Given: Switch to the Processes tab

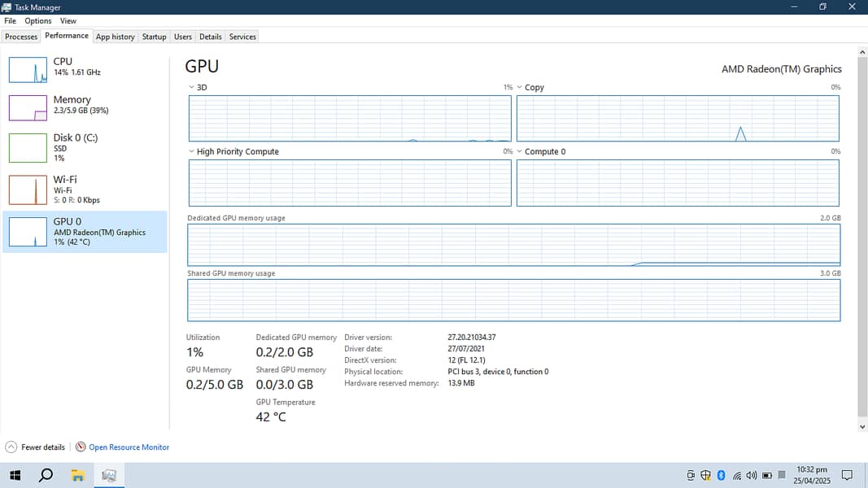Looking at the screenshot, I should coord(21,37).
